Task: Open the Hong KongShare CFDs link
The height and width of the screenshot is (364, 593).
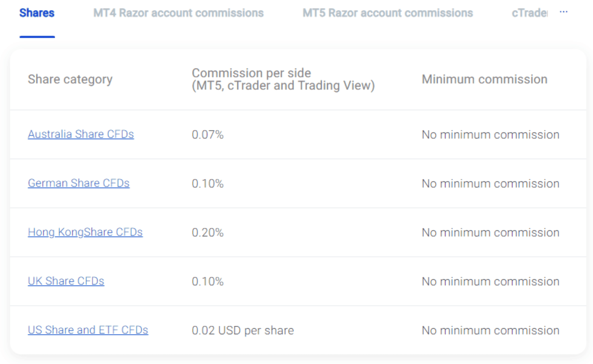Action: pos(85,232)
